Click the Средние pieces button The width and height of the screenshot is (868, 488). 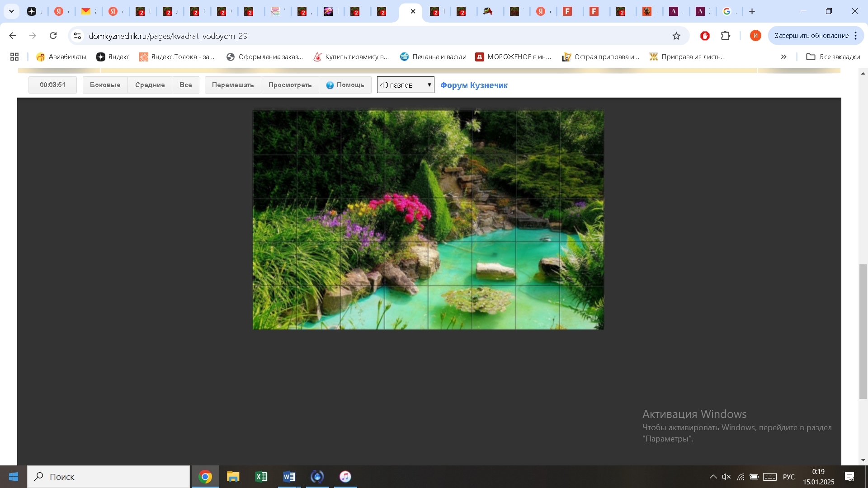coord(150,85)
